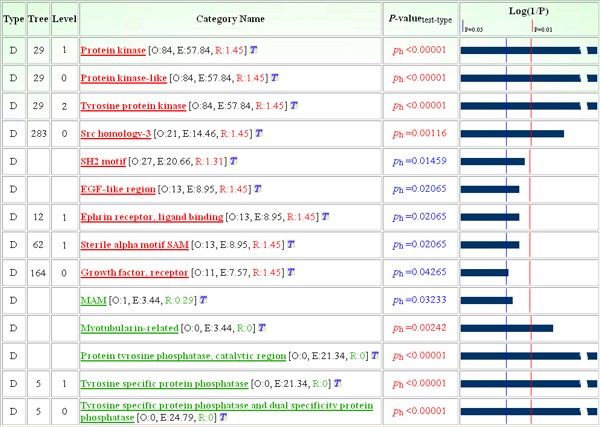Click the p-value =0.00116 cell
The image size is (600, 427).
(420, 134)
